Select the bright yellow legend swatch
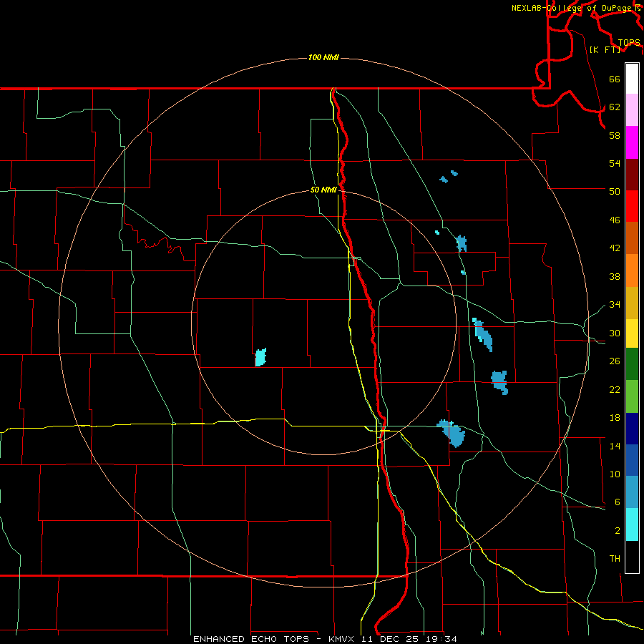 632,333
